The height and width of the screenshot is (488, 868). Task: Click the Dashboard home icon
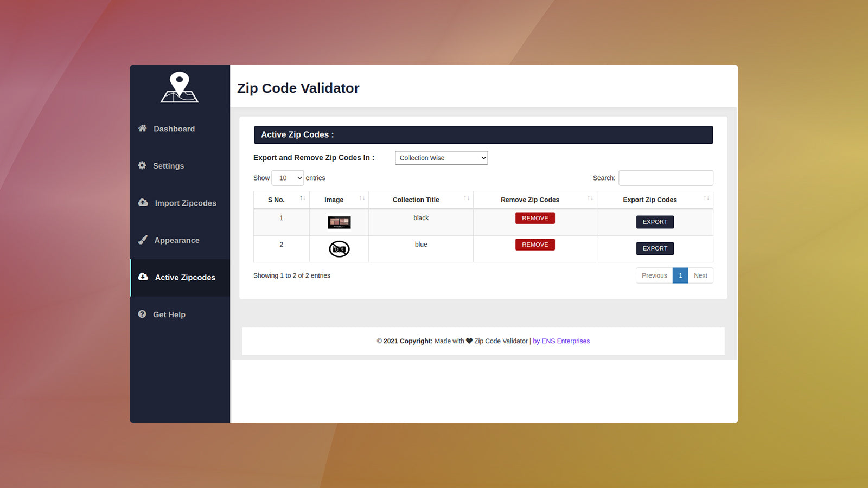pos(142,129)
